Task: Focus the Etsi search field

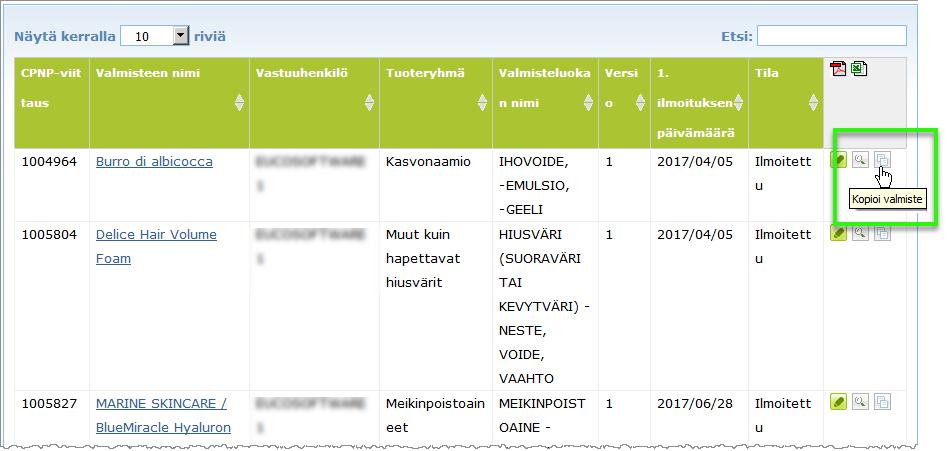Action: point(832,36)
